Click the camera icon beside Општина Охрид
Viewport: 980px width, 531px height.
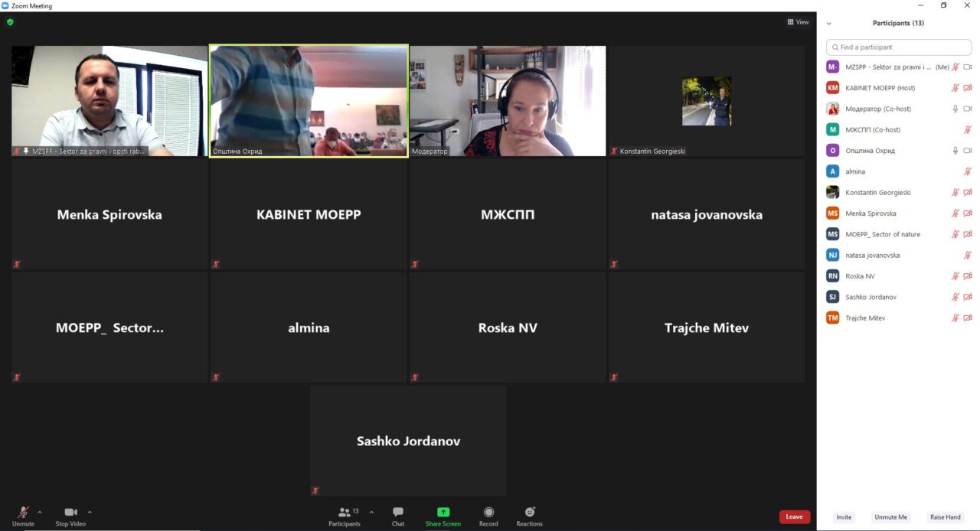point(968,151)
